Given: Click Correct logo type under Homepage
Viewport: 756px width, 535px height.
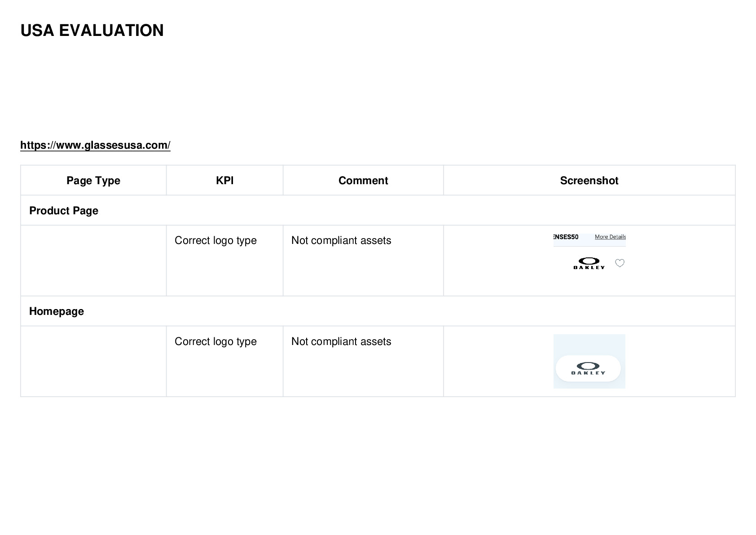Looking at the screenshot, I should [x=215, y=341].
